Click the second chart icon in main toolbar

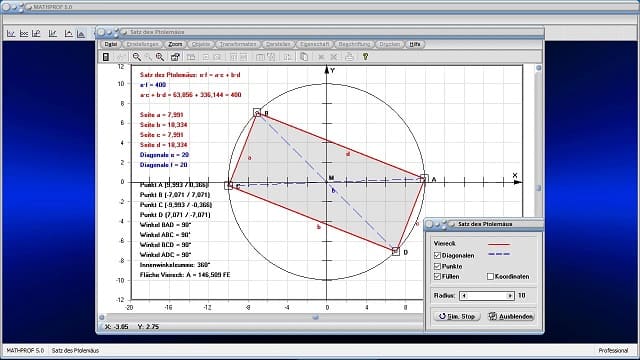click(x=24, y=33)
